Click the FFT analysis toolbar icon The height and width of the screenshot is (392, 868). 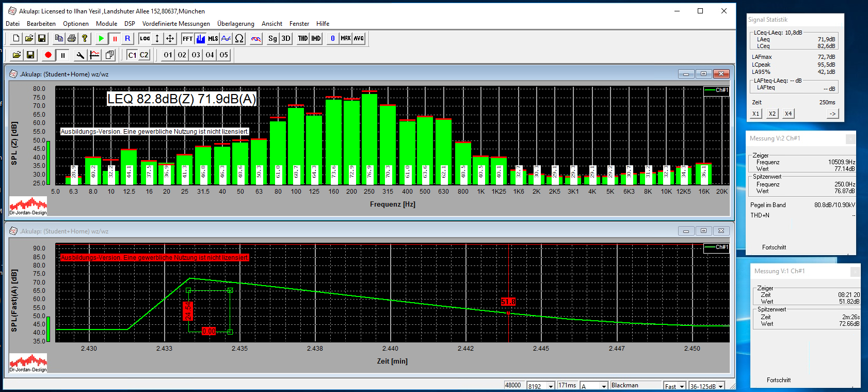click(187, 39)
